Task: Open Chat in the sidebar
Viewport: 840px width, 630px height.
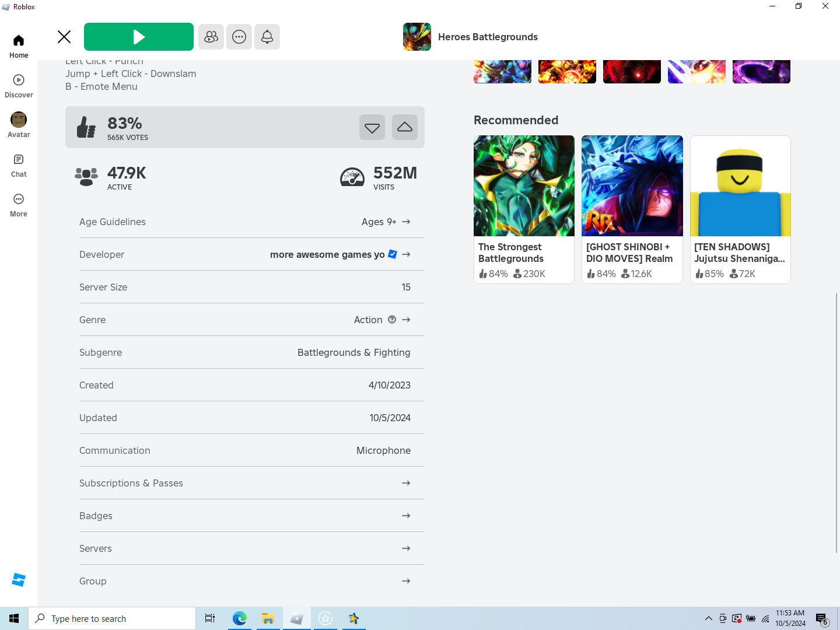Action: click(x=19, y=166)
